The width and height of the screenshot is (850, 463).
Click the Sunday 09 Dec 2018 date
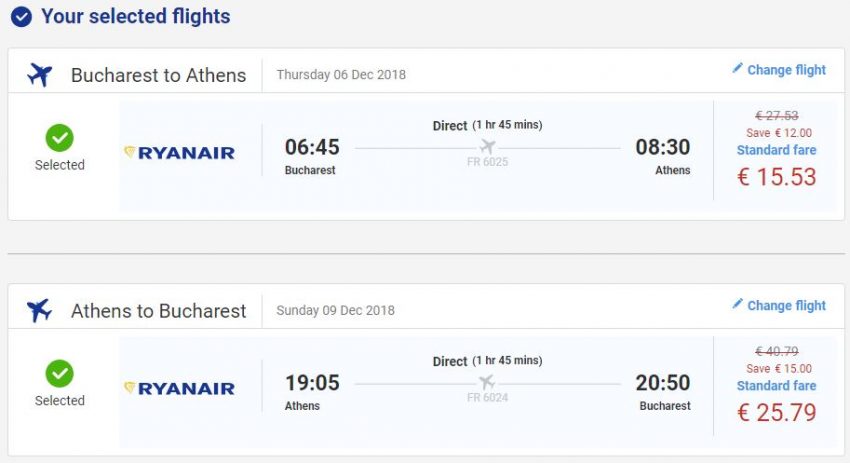tap(335, 310)
